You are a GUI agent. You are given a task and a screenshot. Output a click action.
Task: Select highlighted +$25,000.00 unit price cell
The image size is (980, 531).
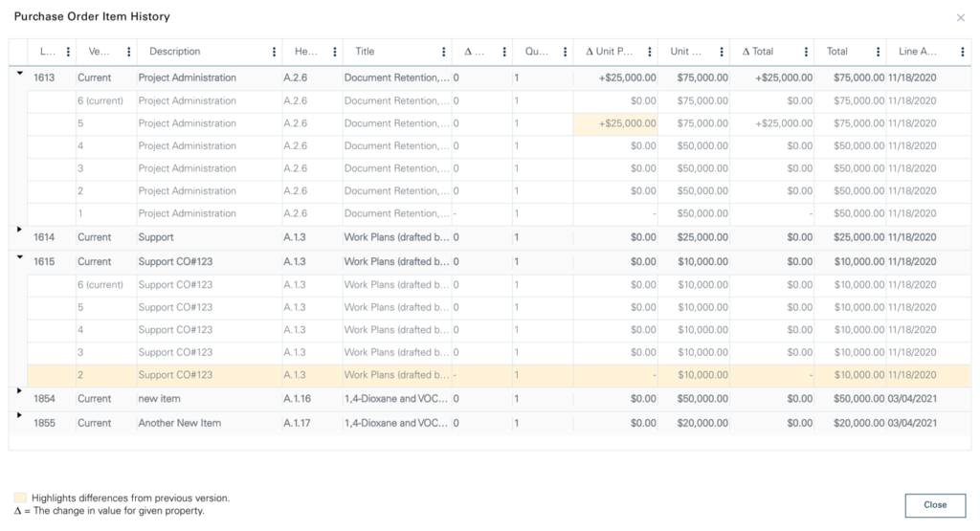point(615,123)
